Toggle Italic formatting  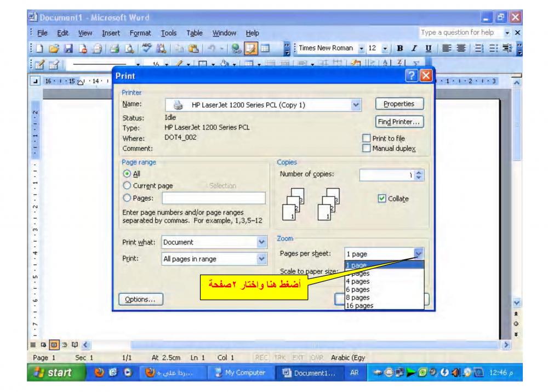point(414,48)
